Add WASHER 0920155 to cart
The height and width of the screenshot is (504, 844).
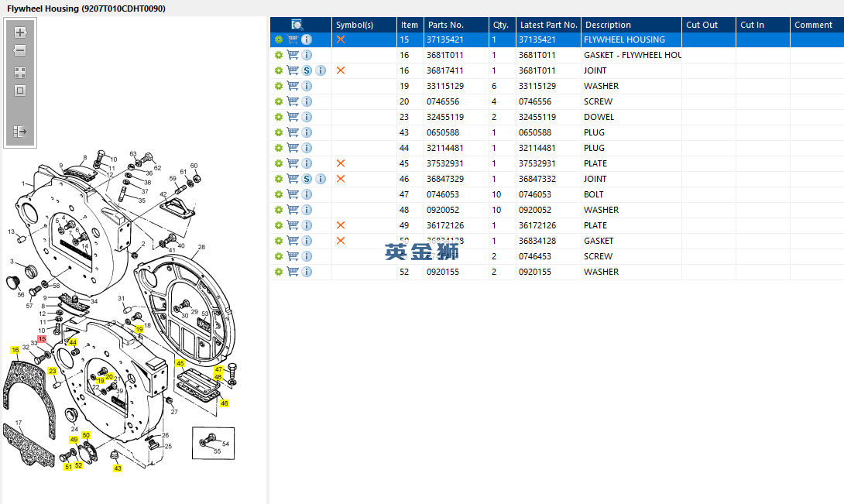pos(293,272)
